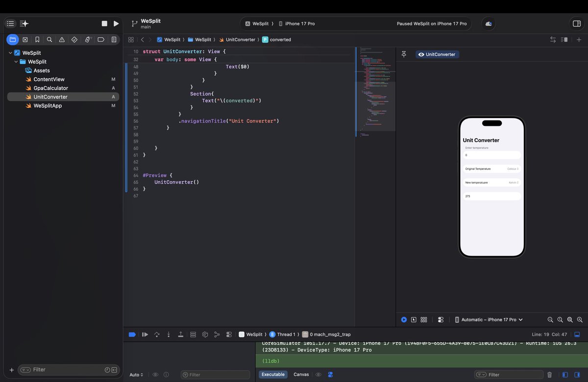Click WeSplit folder in the jump bar
This screenshot has width=588, height=382.
coord(199,40)
